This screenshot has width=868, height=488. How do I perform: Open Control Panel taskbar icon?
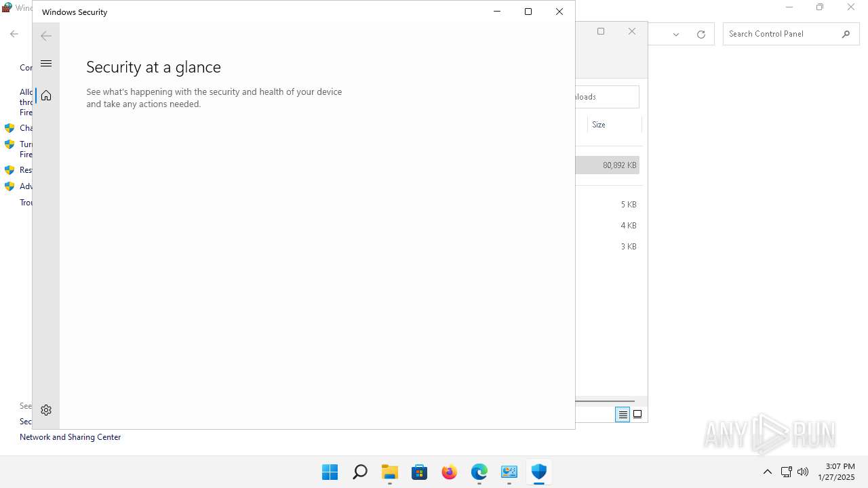click(509, 472)
